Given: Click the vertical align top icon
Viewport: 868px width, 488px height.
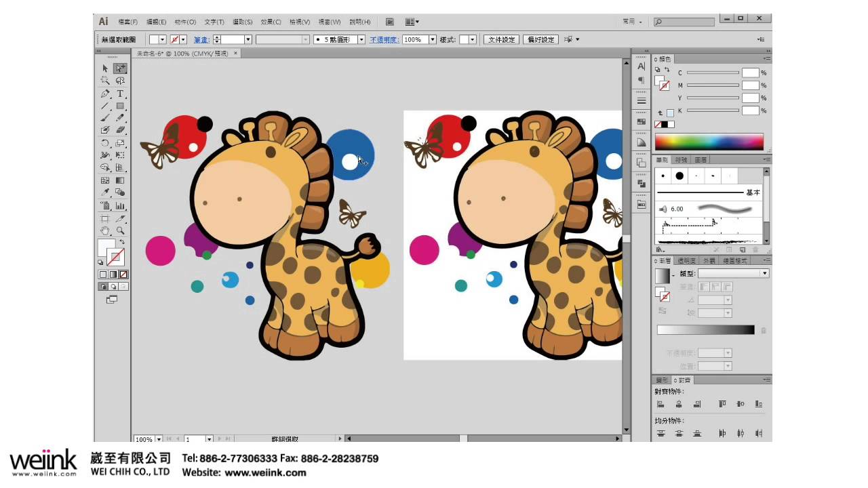Looking at the screenshot, I should 722,404.
